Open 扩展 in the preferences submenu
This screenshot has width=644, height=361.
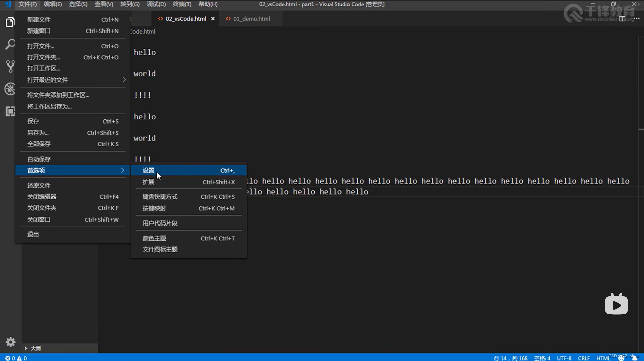tap(189, 182)
